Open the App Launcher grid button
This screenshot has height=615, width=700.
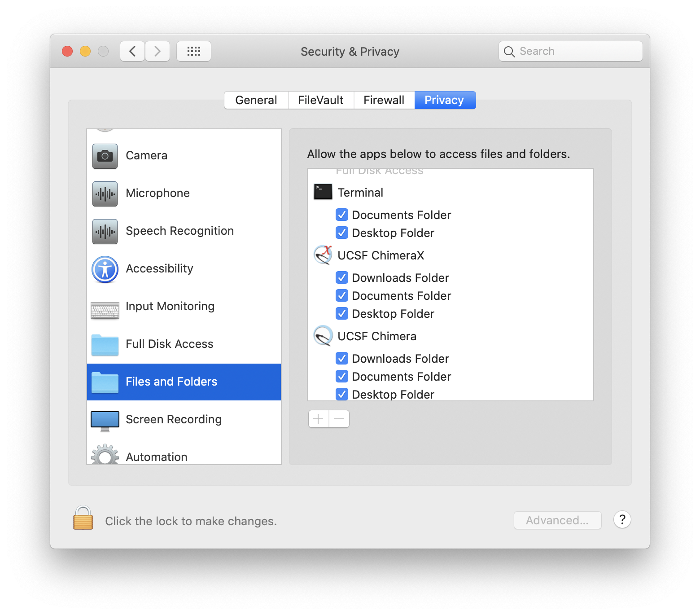click(194, 51)
